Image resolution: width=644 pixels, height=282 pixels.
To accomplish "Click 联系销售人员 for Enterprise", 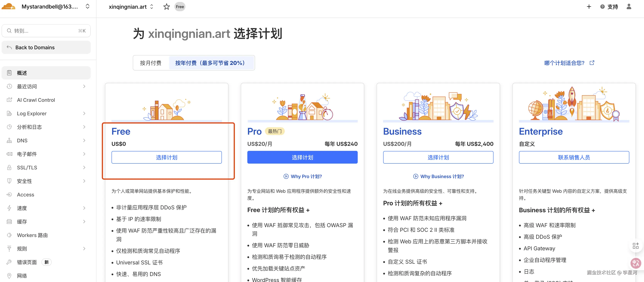I will (x=574, y=157).
